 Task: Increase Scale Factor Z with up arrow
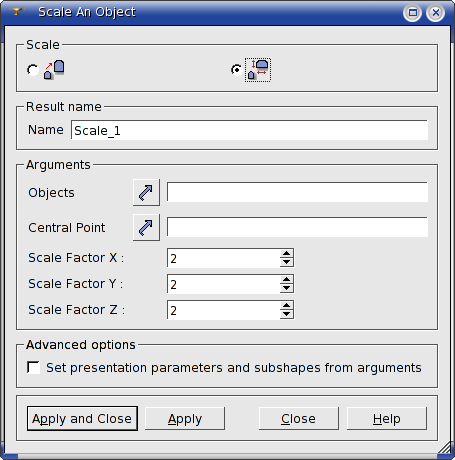pos(286,306)
